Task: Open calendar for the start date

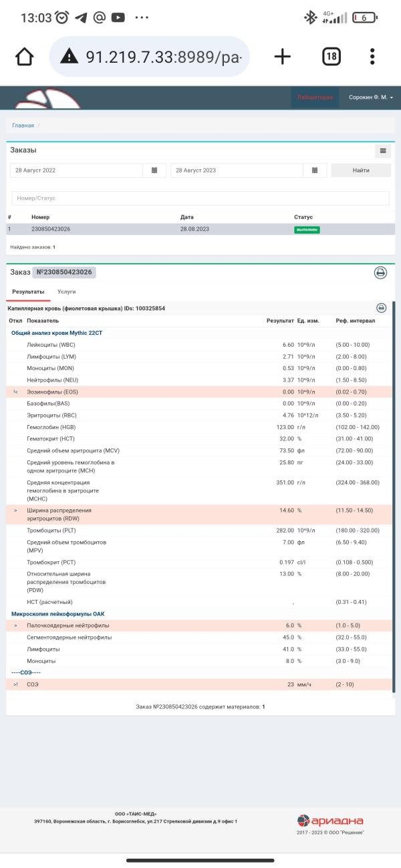Action: [154, 170]
